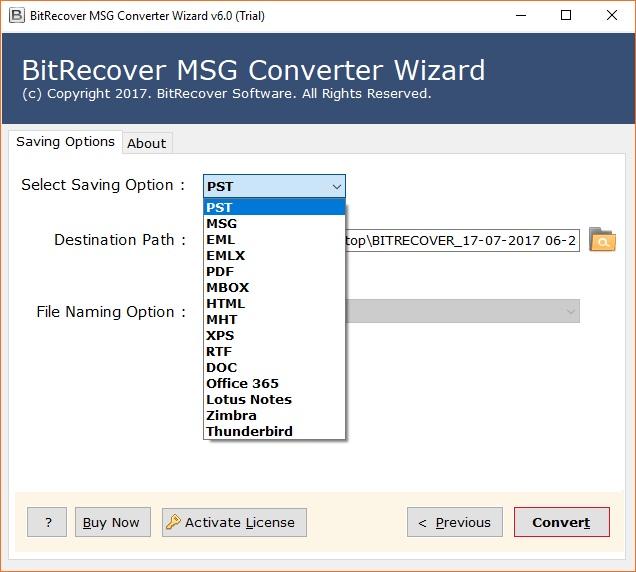This screenshot has width=636, height=572.
Task: Maximize the MSG Converter Wizard window
Action: point(566,15)
